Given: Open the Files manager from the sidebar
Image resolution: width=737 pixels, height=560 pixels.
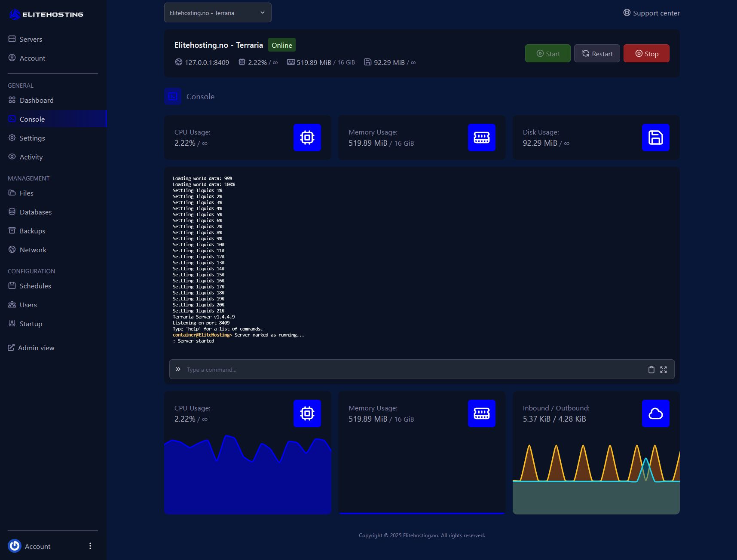Looking at the screenshot, I should click(x=27, y=193).
